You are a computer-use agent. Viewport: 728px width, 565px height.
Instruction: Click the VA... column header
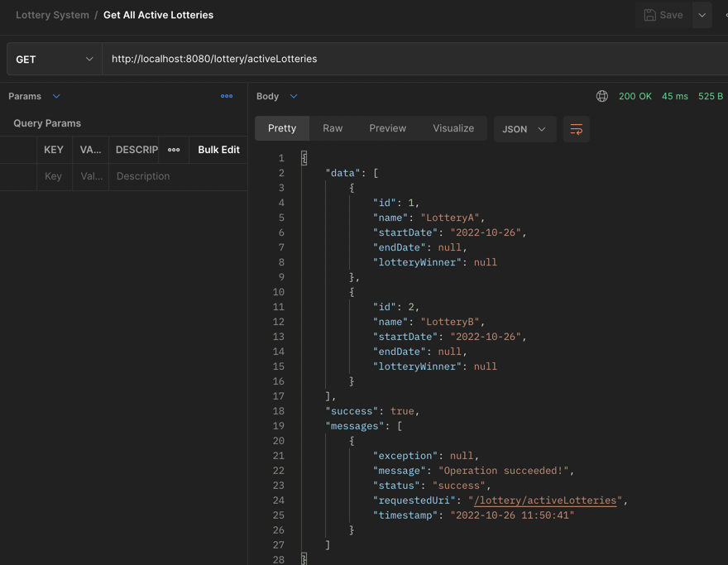point(90,150)
